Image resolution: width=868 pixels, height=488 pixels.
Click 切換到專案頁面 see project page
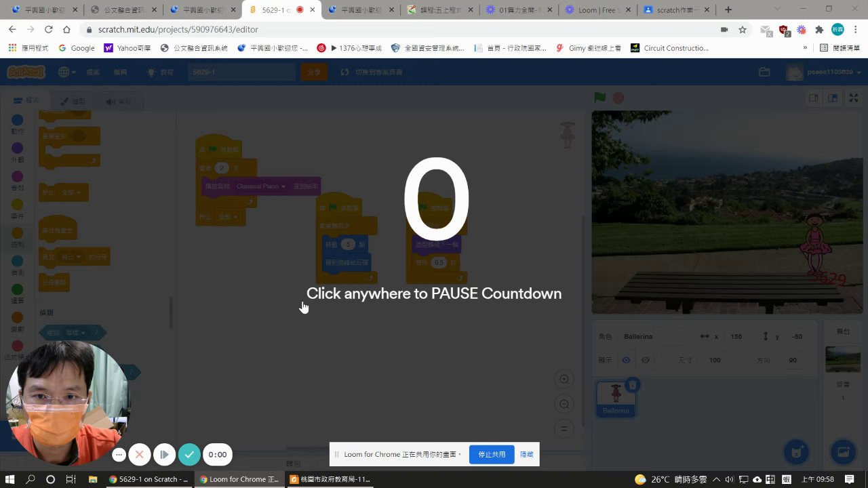click(371, 72)
